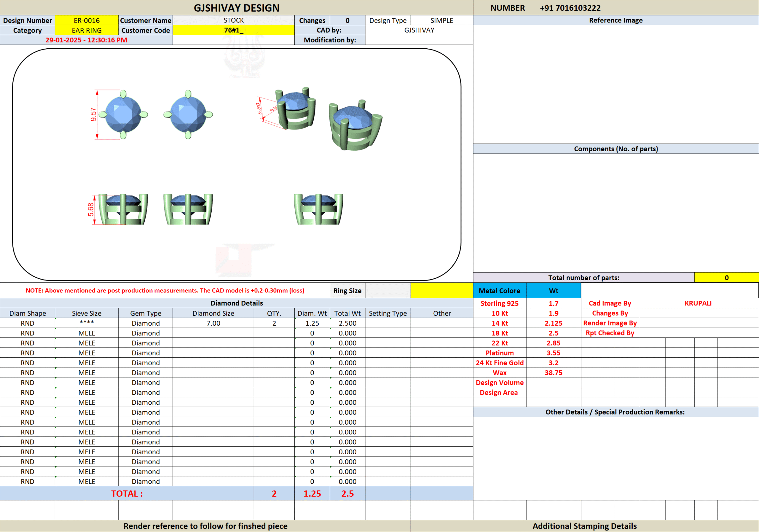Click the Sterling 925 weight value 1.7
Image resolution: width=759 pixels, height=532 pixels.
coord(553,303)
